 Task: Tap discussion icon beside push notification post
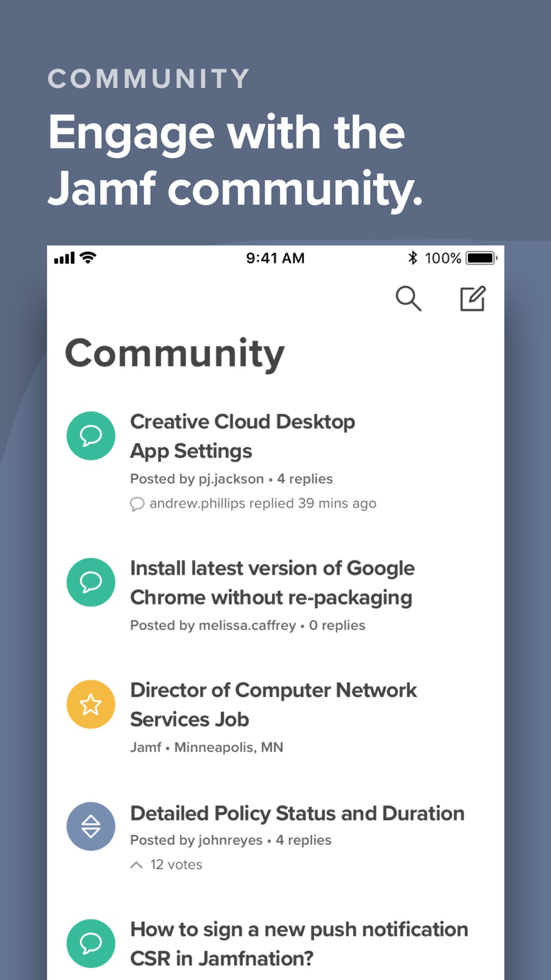click(x=91, y=944)
